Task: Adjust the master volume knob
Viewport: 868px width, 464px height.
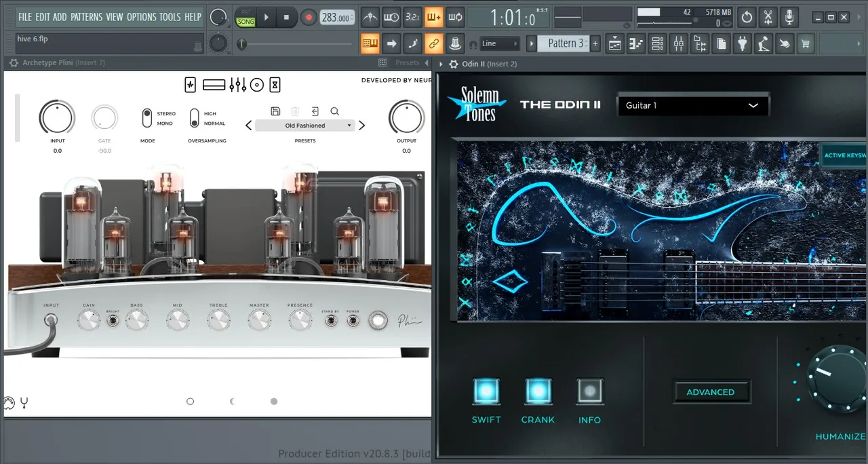Action: pyautogui.click(x=218, y=17)
